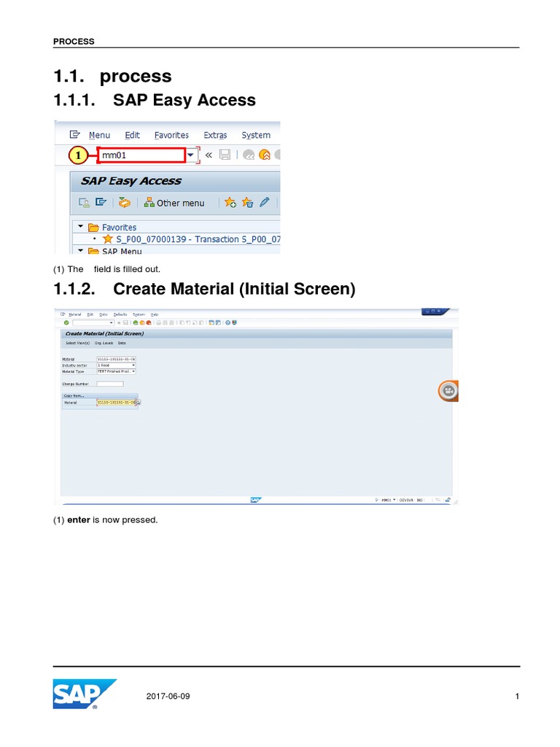
Task: Open the Help menu in Create Material
Action: coord(155,314)
